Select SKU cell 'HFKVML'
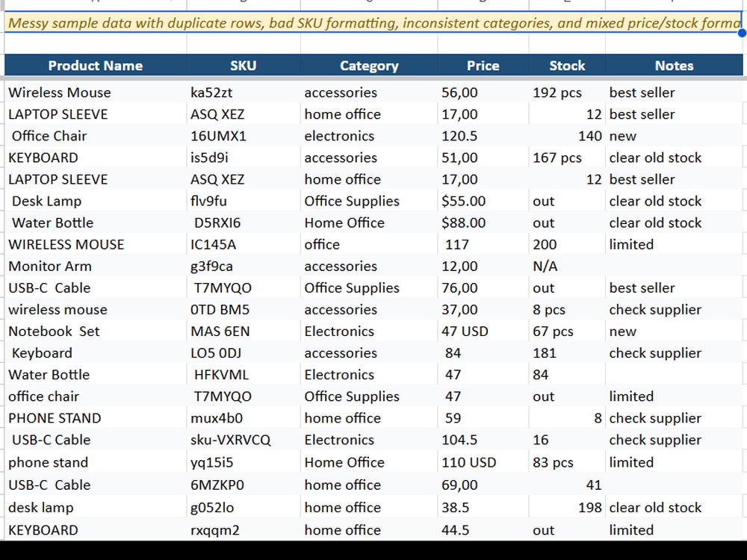The height and width of the screenshot is (560, 747). click(x=244, y=375)
